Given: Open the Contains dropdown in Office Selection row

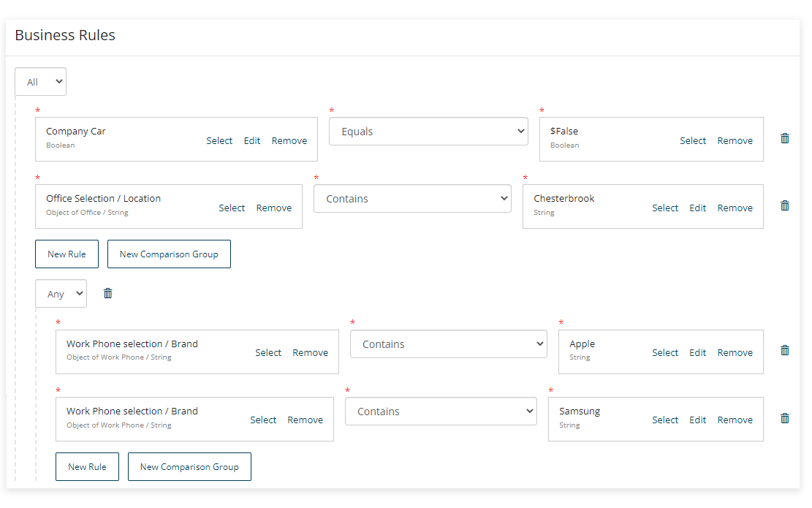Looking at the screenshot, I should point(412,198).
